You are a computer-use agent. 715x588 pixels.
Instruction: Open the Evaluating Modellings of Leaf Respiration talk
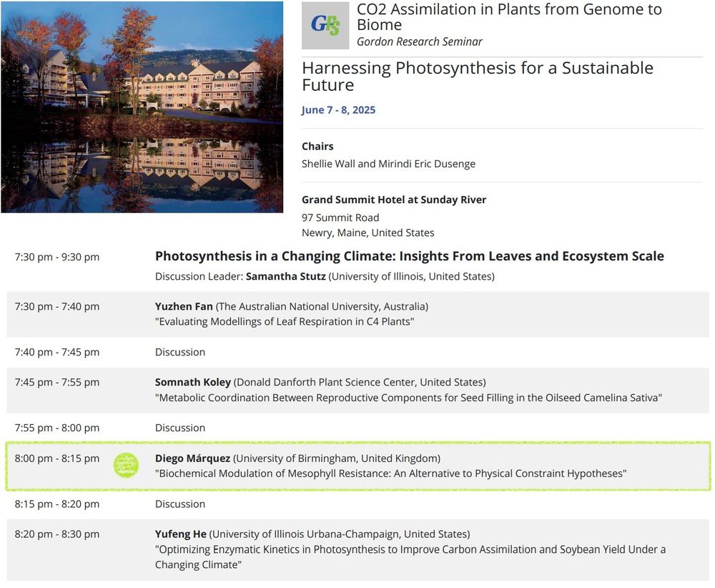pyautogui.click(x=285, y=321)
